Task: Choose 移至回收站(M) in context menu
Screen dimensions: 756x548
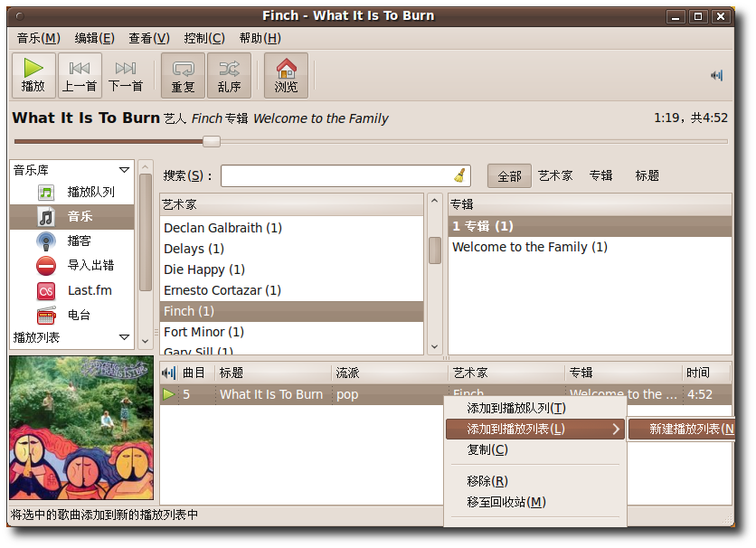Action: 535,502
